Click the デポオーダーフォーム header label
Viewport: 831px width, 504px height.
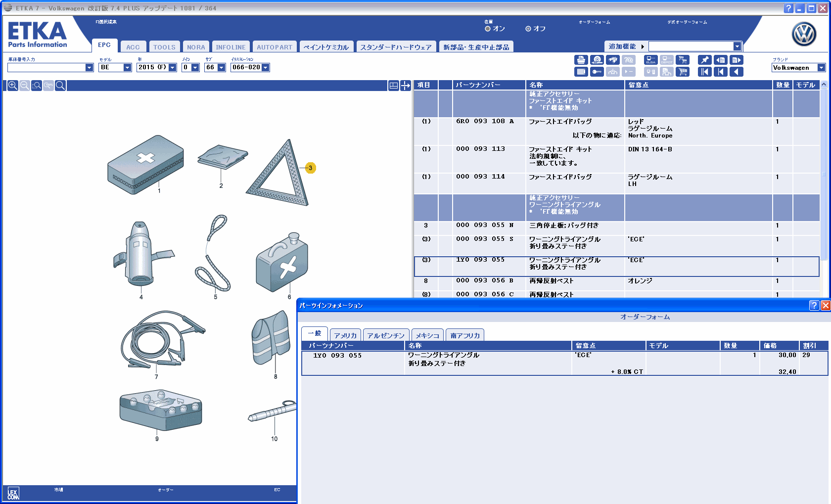pos(687,22)
